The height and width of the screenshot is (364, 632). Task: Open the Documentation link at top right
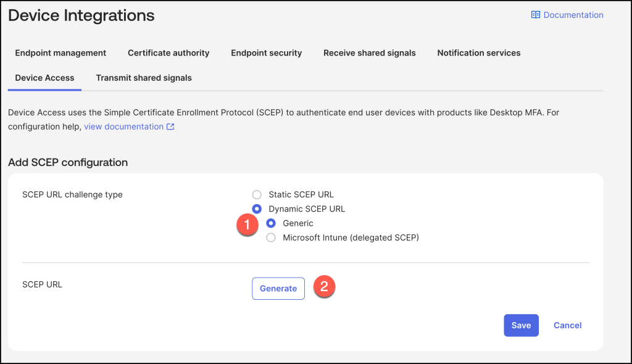573,15
